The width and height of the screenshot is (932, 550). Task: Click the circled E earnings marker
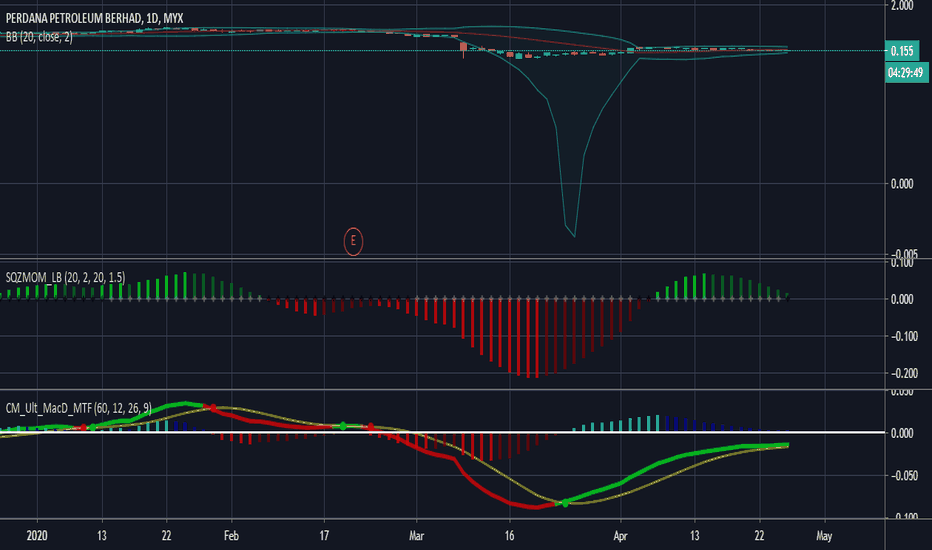pyautogui.click(x=352, y=240)
